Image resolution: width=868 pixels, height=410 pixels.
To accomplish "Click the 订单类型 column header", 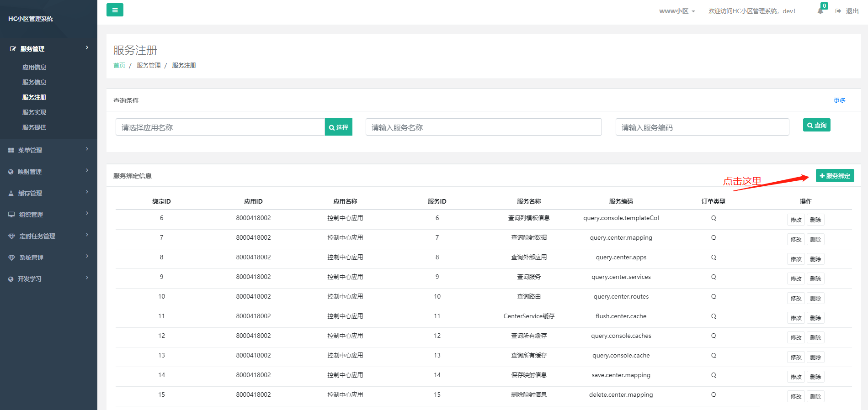I will point(713,201).
